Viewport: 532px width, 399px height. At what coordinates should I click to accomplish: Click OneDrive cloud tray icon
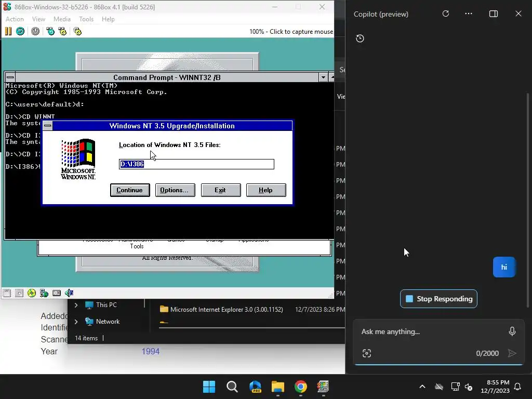[x=439, y=387]
